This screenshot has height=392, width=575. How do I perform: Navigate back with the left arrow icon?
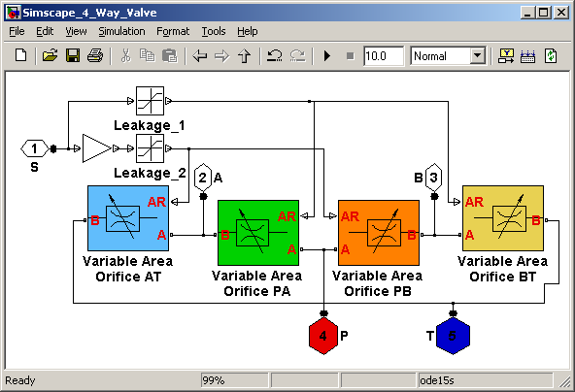point(200,56)
